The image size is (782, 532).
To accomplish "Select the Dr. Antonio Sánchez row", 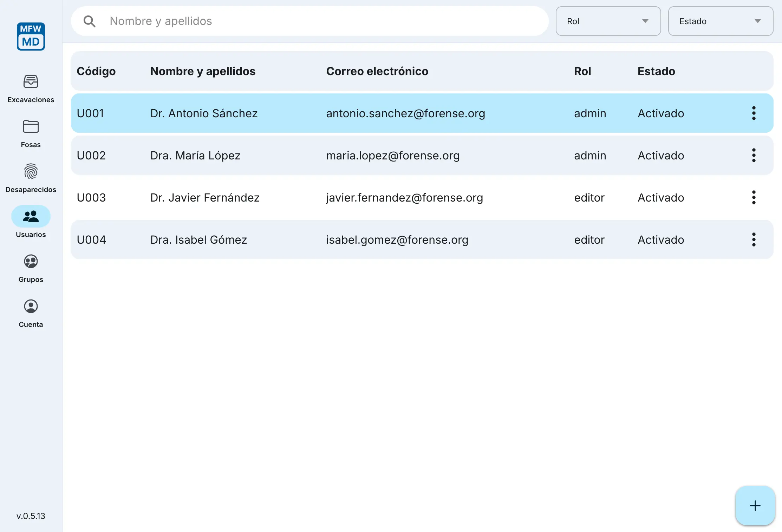I will pos(204,113).
